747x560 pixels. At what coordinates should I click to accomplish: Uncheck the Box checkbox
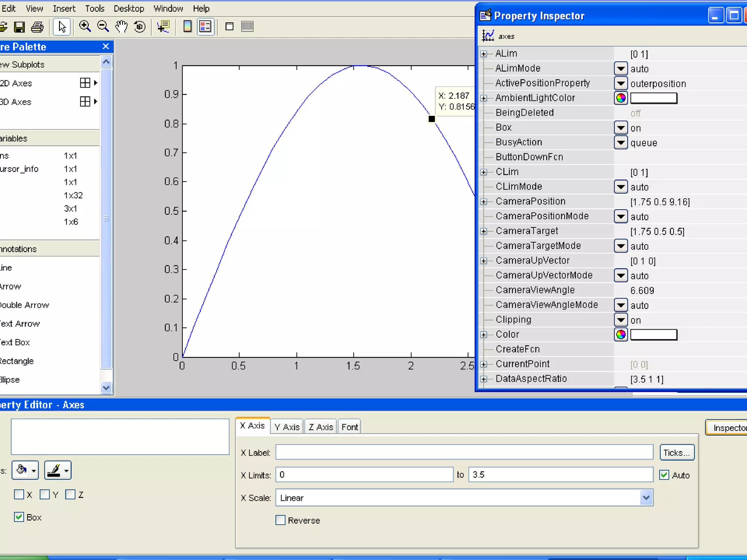tap(19, 517)
